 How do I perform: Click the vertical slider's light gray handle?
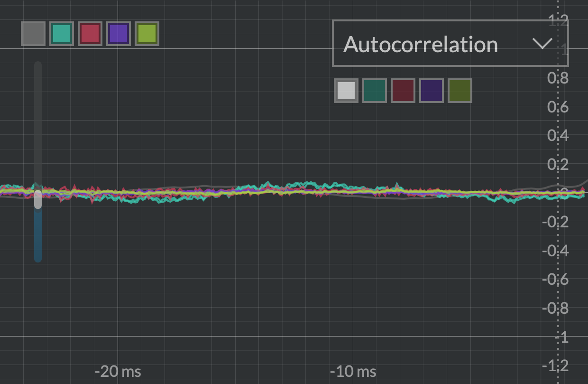point(38,199)
